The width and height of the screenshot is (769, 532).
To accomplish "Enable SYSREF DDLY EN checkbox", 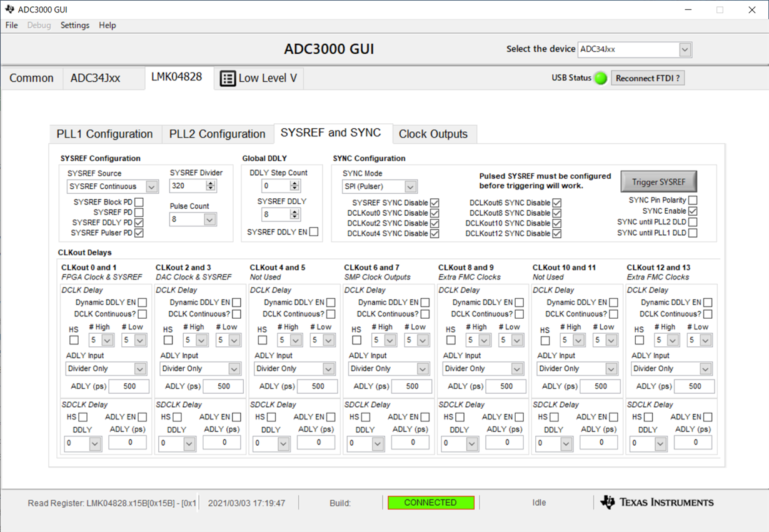I will coord(314,232).
